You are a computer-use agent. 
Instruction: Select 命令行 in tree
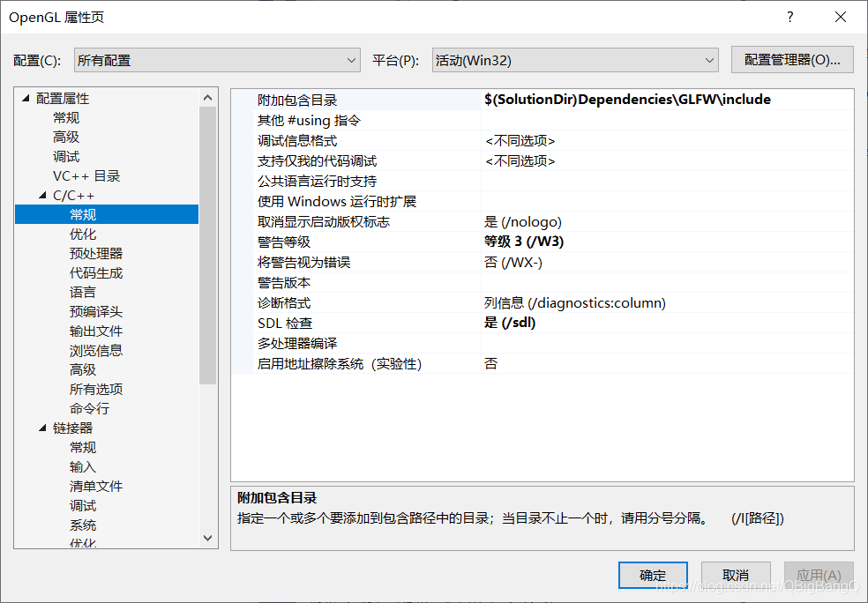coord(89,408)
